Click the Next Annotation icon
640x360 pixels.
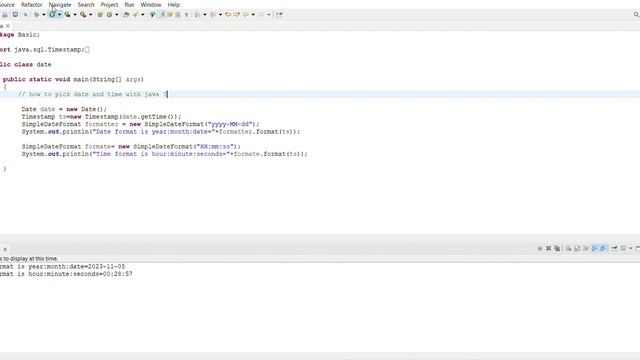[197, 15]
